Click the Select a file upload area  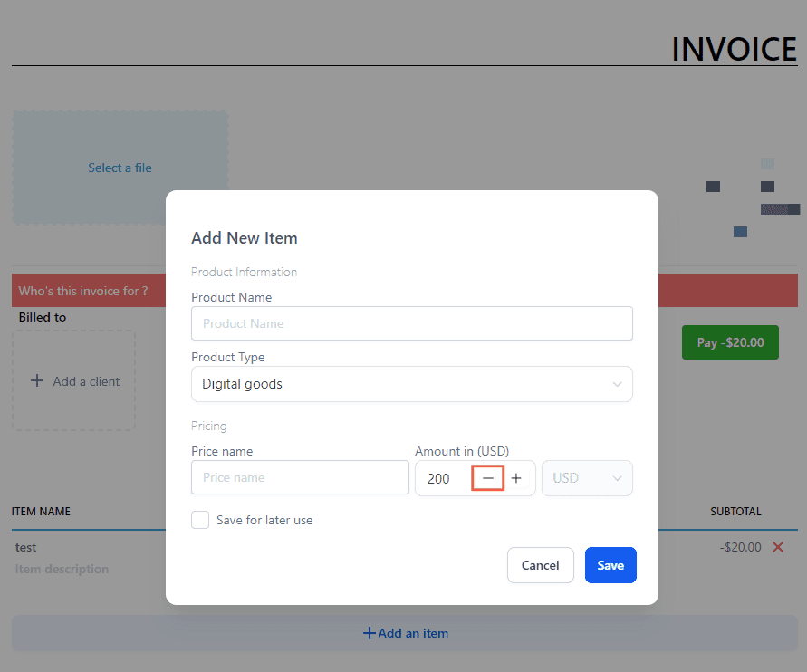tap(120, 168)
